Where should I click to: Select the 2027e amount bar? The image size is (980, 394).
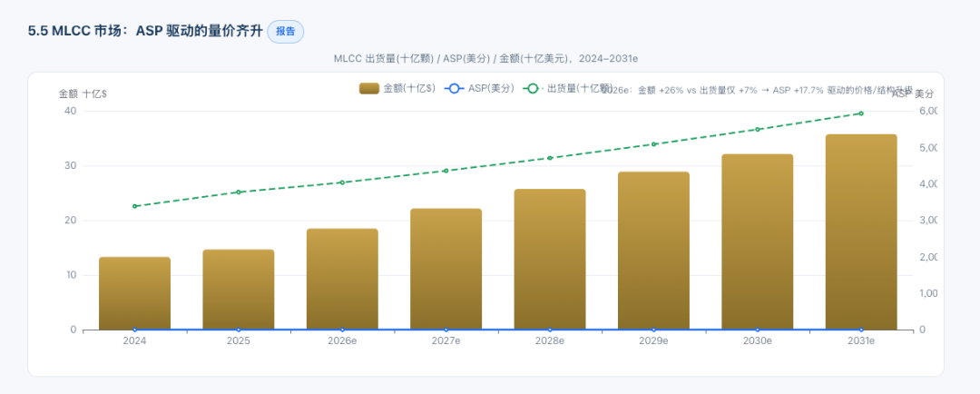pos(446,269)
